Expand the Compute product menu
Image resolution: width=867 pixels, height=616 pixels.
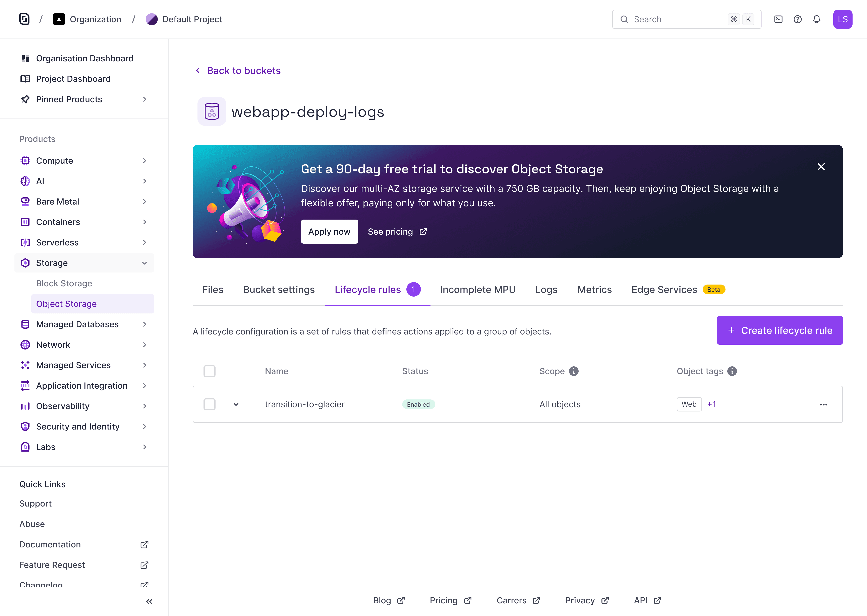[x=84, y=161]
